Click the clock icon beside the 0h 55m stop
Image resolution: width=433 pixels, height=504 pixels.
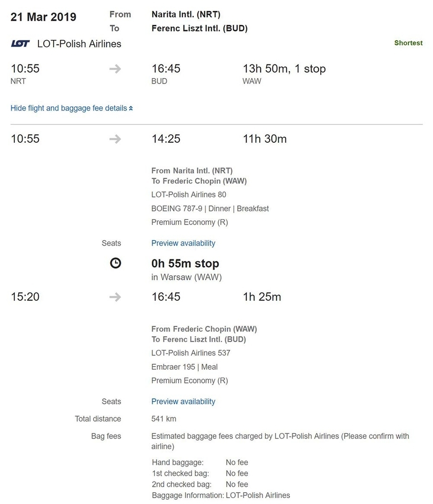[x=116, y=263]
